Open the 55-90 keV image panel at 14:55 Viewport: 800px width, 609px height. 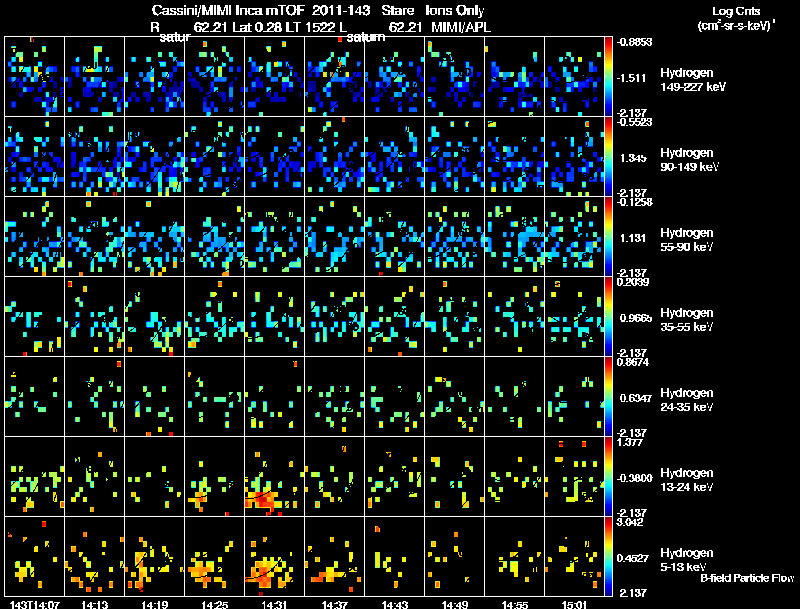(515, 237)
